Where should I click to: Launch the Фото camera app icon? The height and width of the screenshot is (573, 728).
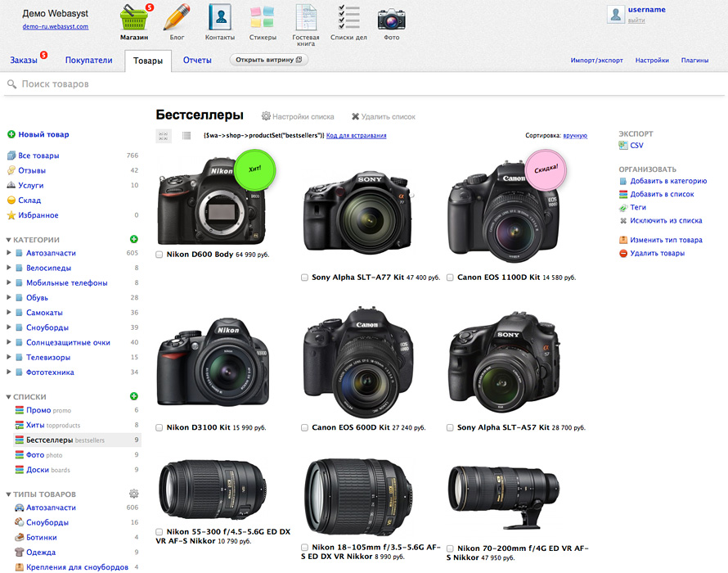(x=391, y=19)
